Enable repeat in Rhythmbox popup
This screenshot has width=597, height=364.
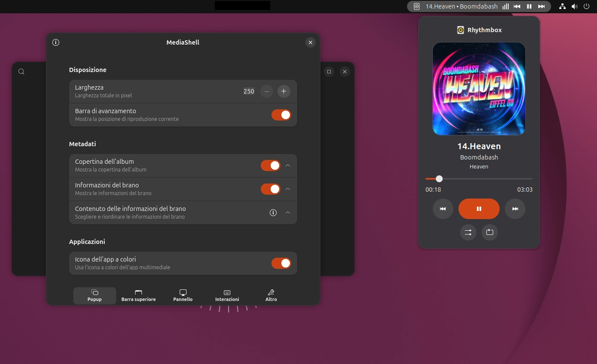[490, 232]
